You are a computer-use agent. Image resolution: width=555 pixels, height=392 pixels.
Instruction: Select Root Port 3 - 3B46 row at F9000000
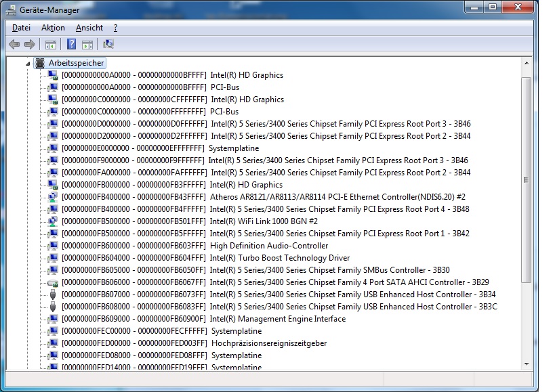pos(265,160)
